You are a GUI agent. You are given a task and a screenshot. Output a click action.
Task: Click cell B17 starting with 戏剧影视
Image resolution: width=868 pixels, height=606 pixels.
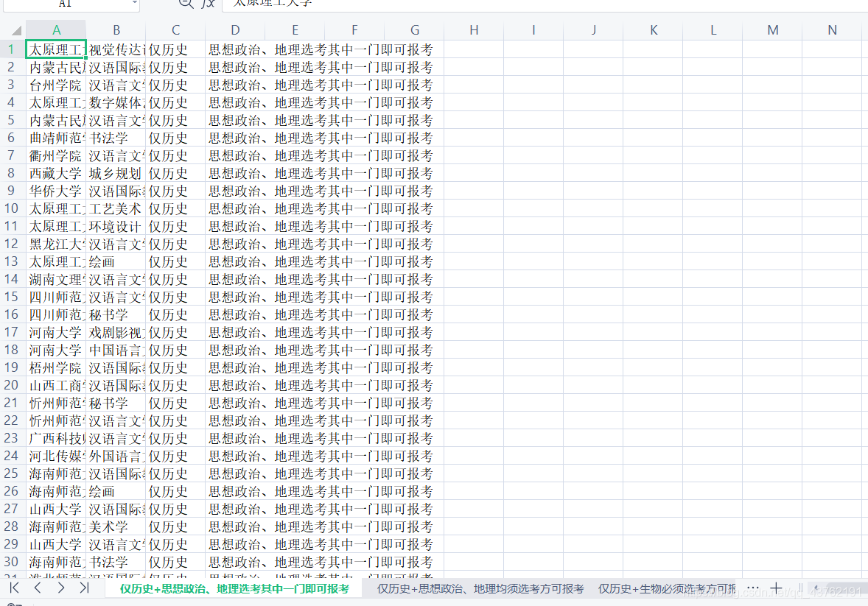point(116,332)
